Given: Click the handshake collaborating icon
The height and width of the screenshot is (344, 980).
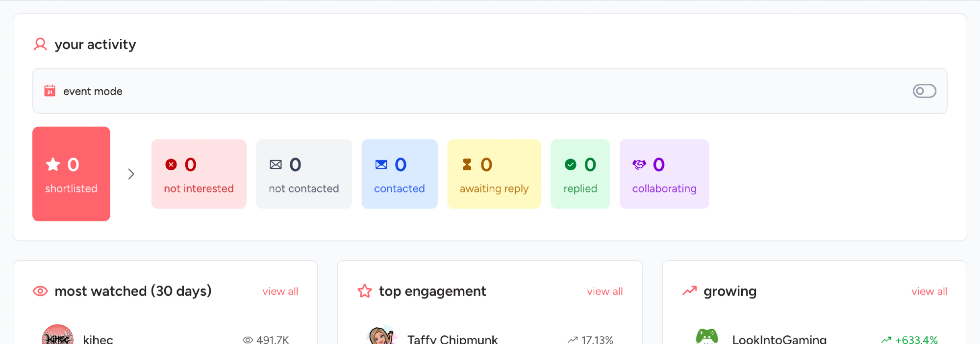Looking at the screenshot, I should click(639, 165).
